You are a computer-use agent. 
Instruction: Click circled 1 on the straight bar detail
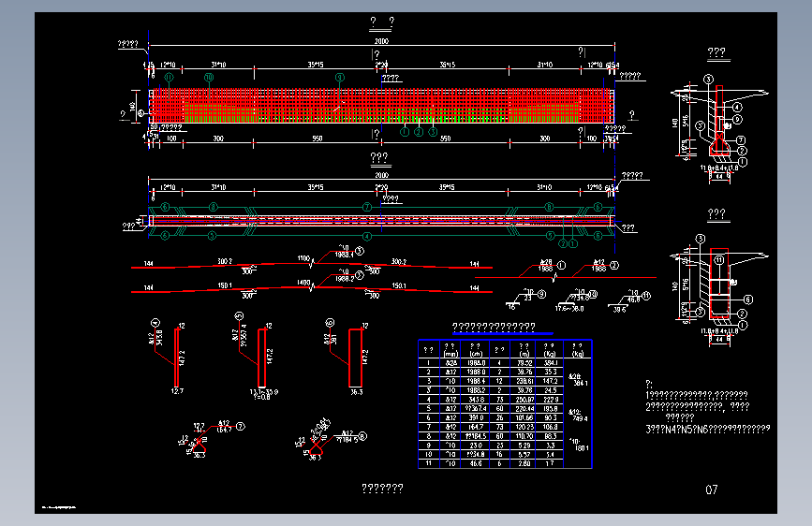(561, 266)
